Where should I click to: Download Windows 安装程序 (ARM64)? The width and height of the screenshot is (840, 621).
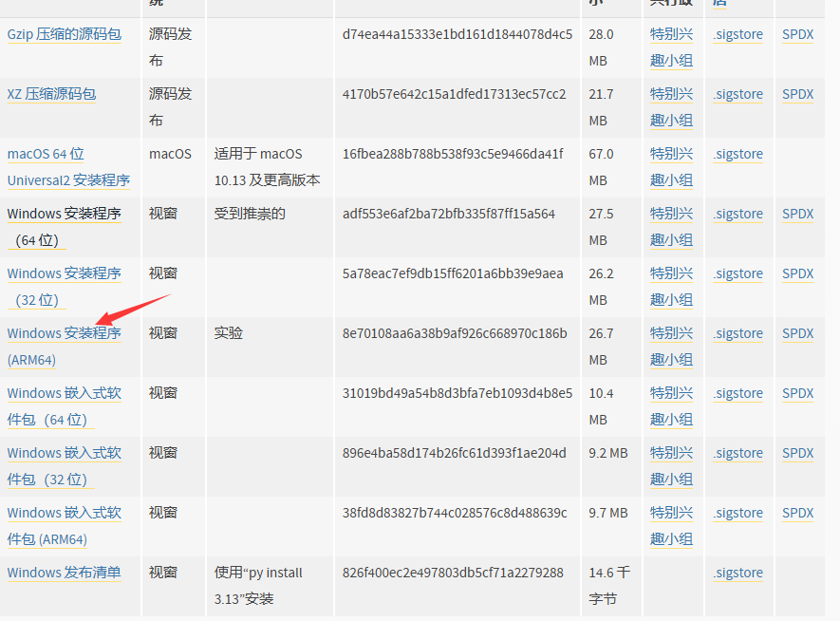65,347
